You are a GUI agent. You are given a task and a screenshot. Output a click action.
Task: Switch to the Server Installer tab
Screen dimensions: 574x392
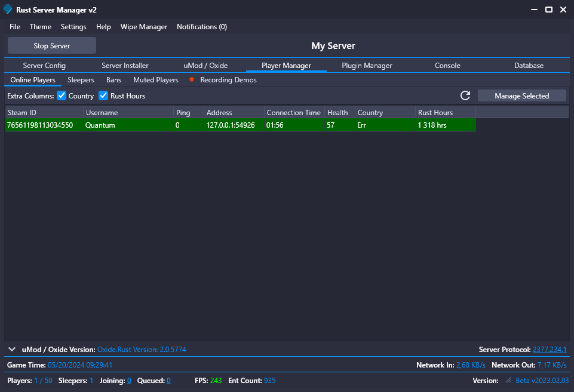(125, 66)
